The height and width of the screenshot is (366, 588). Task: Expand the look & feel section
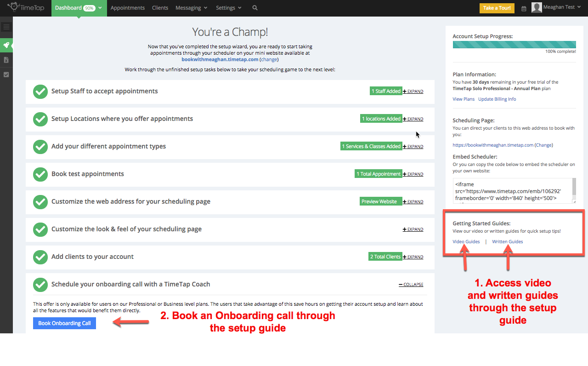tap(413, 229)
